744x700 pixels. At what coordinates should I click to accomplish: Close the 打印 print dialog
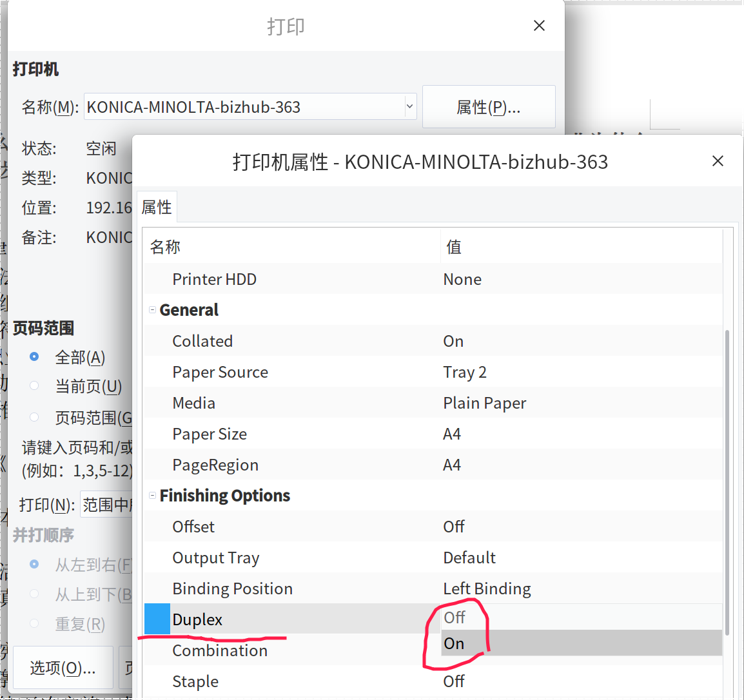point(539,26)
